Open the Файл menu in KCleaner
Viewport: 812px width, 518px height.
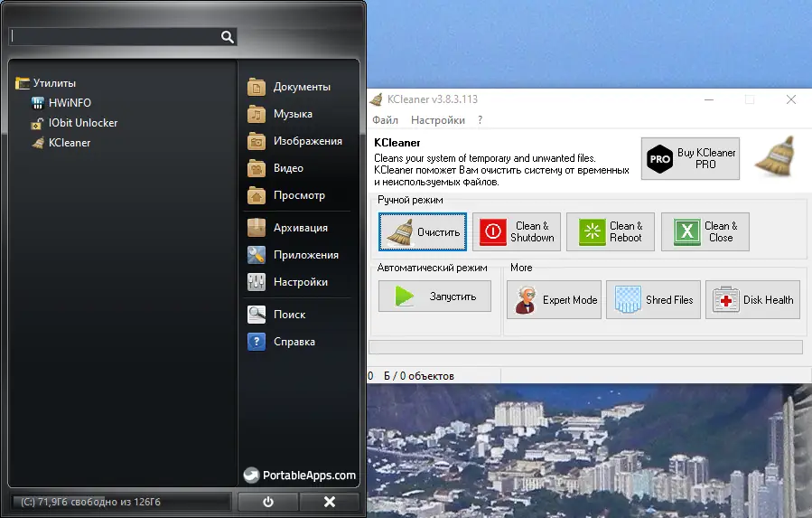[x=386, y=120]
